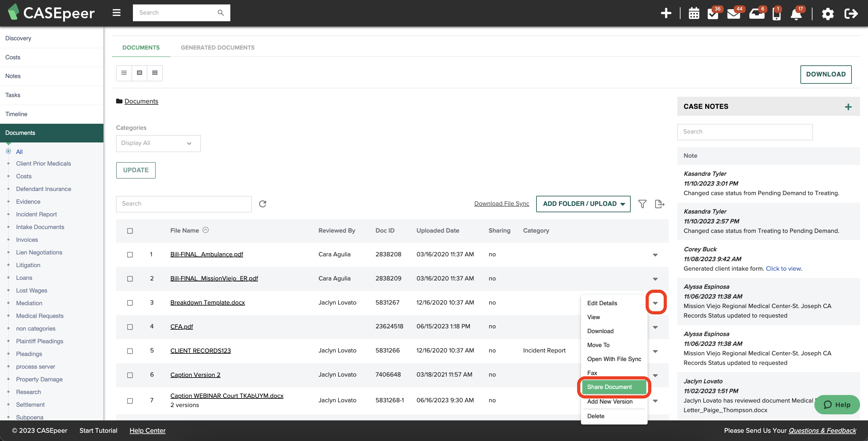Switch to list view icon
Screen dimensions: 868x441
(124, 73)
